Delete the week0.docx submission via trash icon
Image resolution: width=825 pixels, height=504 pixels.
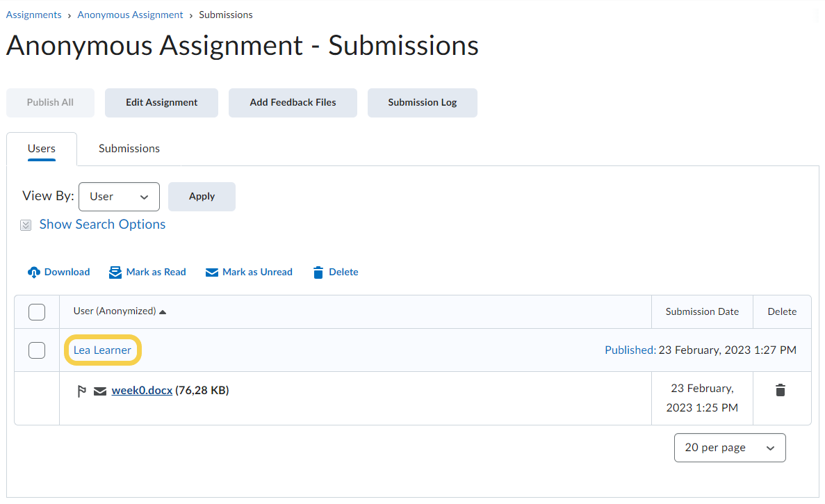pos(781,390)
